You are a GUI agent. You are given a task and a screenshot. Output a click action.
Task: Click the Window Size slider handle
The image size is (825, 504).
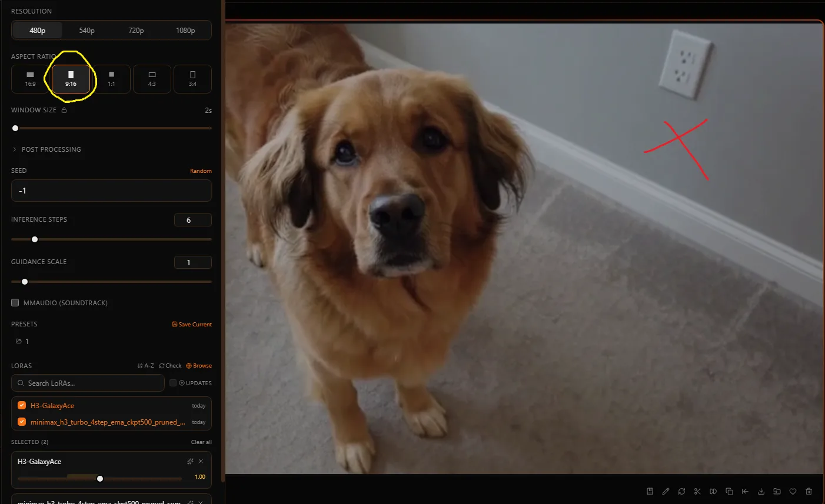pos(15,128)
